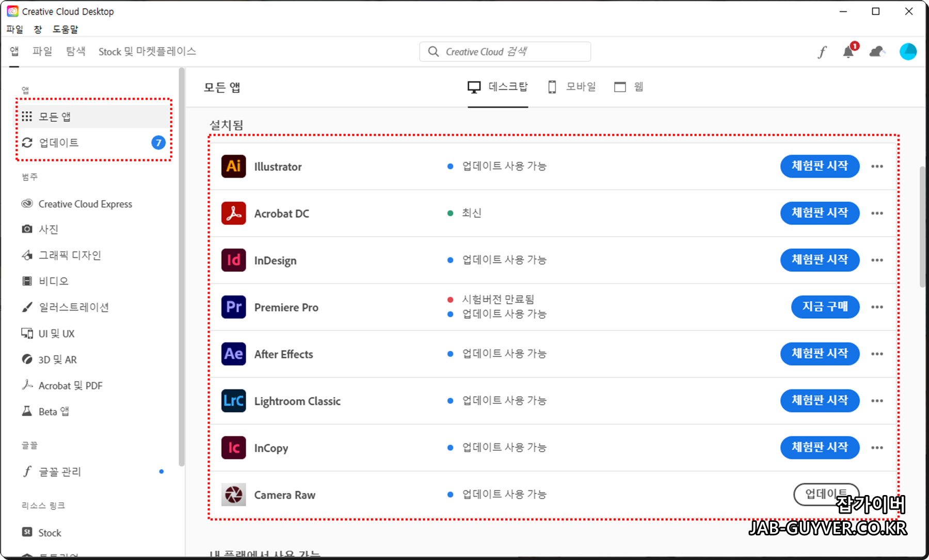Open more options for After Effects
This screenshot has height=560, width=929.
pos(877,354)
